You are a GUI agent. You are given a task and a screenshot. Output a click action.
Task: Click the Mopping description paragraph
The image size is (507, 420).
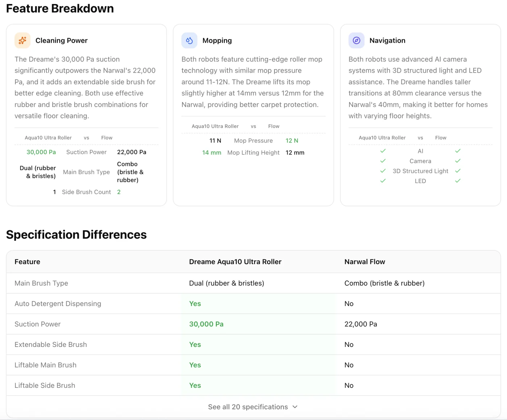click(253, 82)
